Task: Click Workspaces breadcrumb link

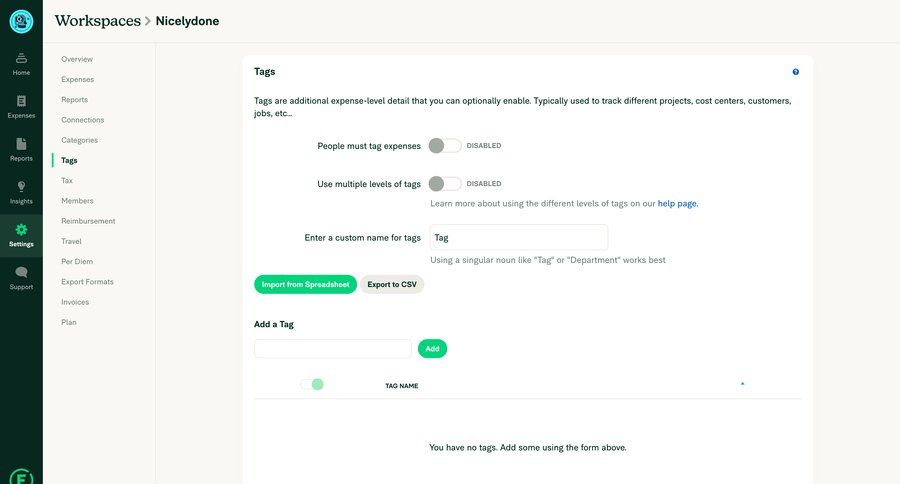Action: [x=98, y=21]
